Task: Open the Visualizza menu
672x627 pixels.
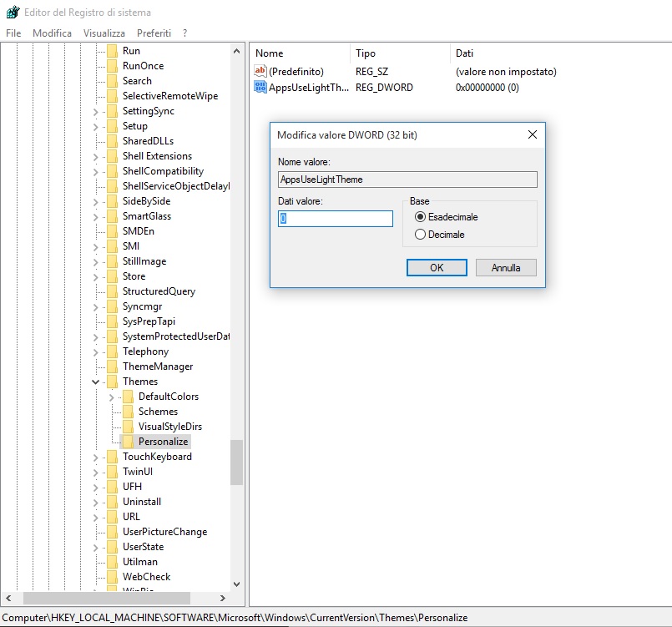Action: click(104, 33)
